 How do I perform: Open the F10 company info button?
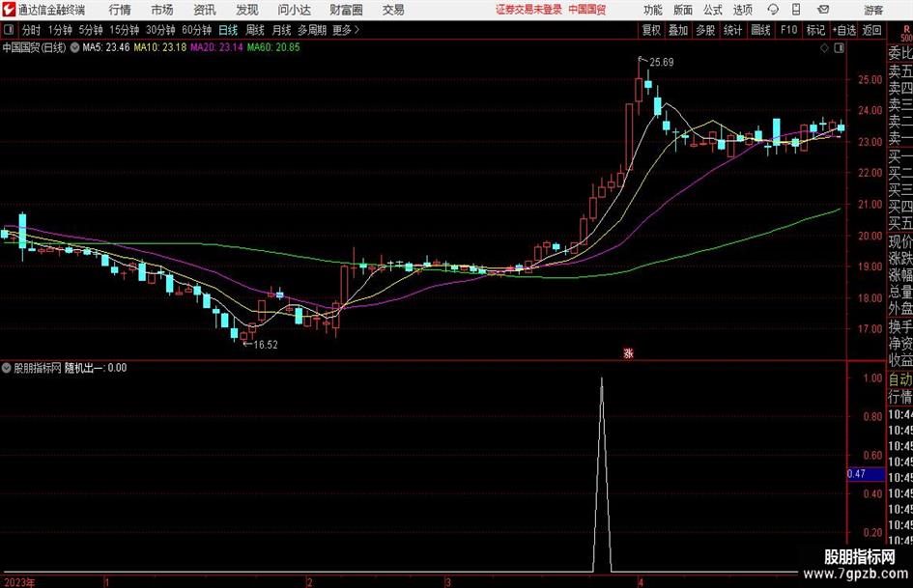[789, 30]
